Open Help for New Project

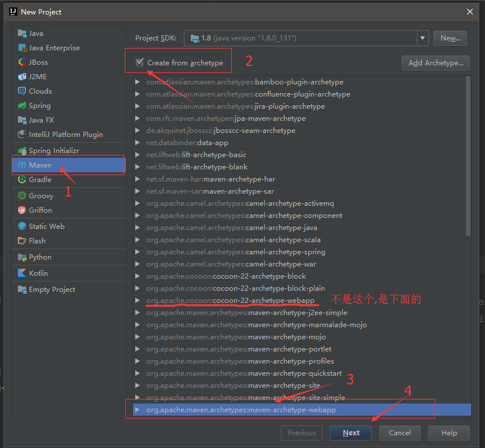pyautogui.click(x=449, y=433)
